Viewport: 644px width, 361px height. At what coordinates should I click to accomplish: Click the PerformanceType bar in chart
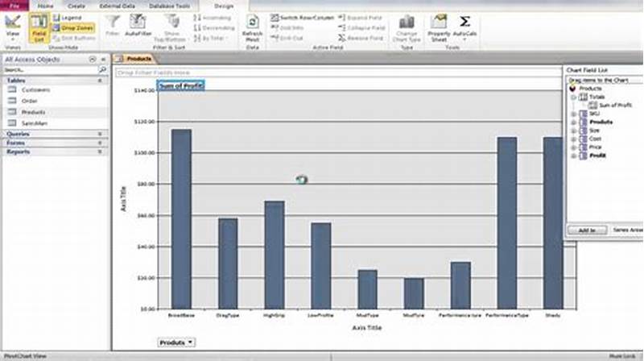(x=507, y=223)
